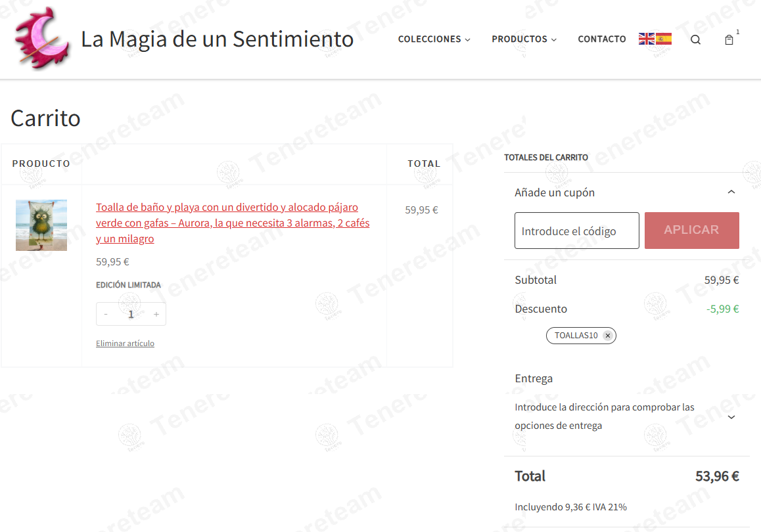Click the Aplicar coupon button
This screenshot has height=532, width=761.
(x=691, y=231)
